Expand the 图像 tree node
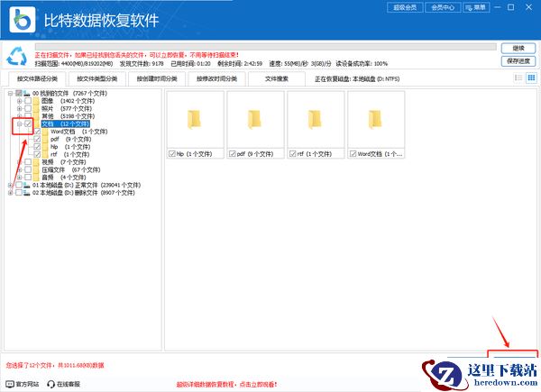The height and width of the screenshot is (392, 541). (x=19, y=101)
